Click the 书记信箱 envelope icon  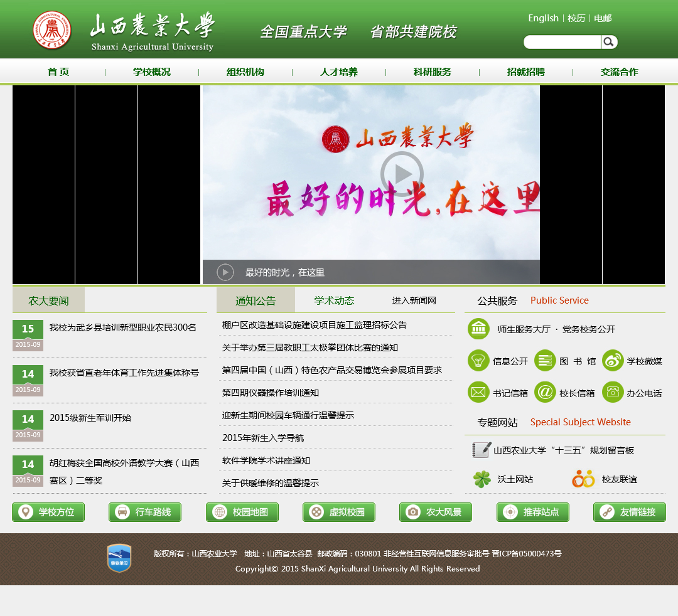[478, 392]
